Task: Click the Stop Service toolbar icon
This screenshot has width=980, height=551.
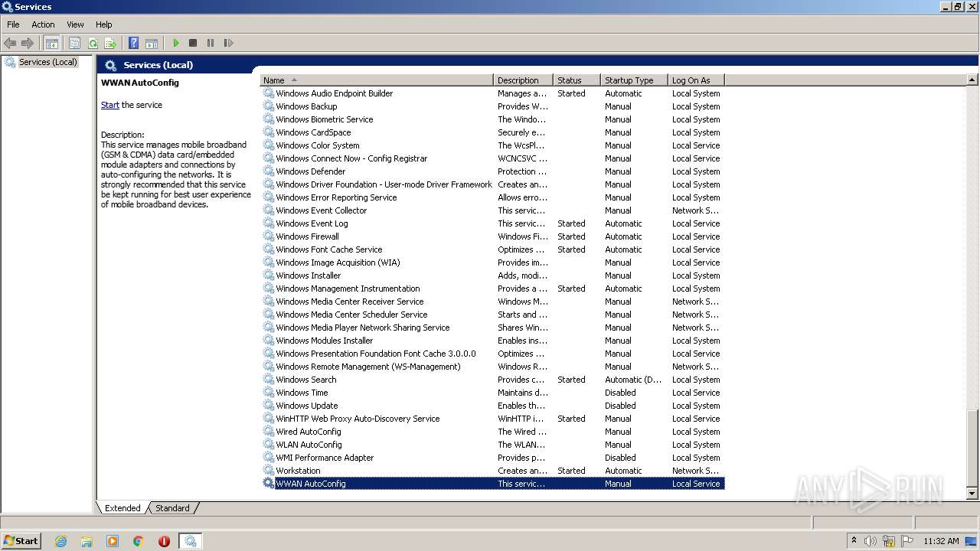Action: click(193, 43)
